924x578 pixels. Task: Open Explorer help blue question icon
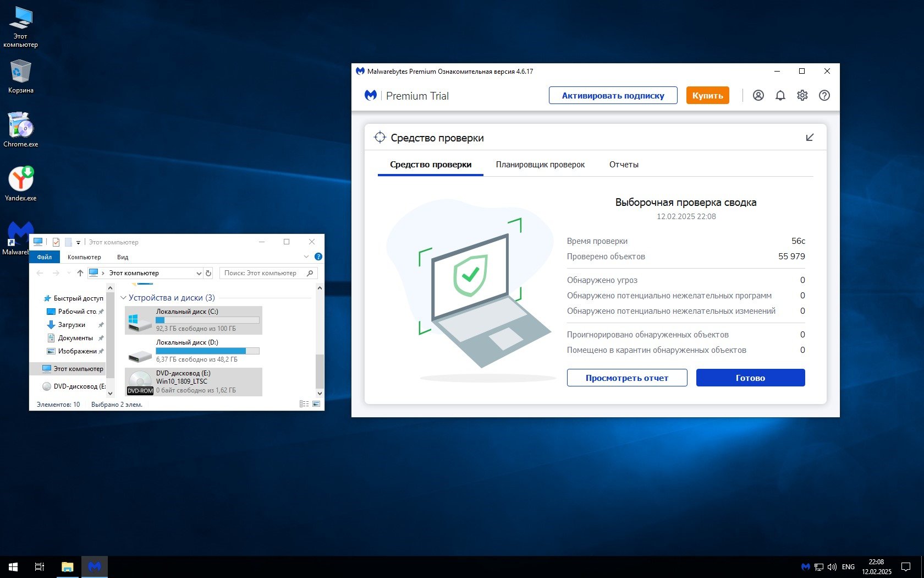point(318,257)
